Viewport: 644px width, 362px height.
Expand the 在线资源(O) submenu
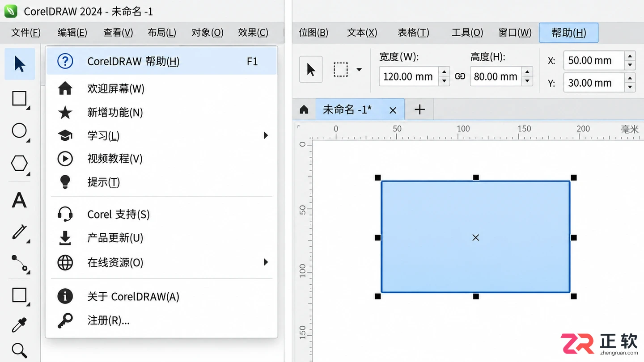162,262
